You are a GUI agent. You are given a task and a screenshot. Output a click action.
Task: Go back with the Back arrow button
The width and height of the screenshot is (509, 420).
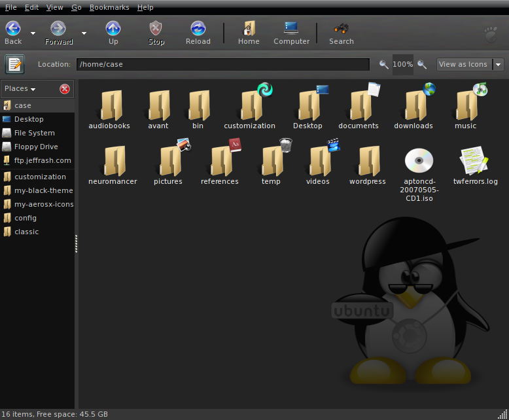(13, 33)
